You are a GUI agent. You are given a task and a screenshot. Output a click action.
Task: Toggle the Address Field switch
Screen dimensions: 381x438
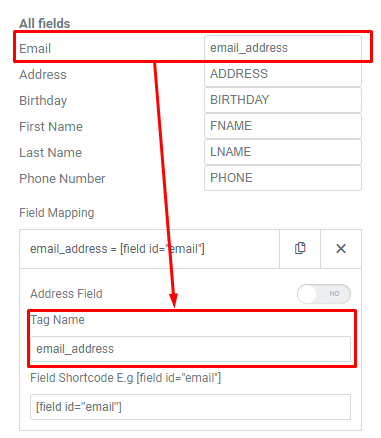(x=324, y=294)
